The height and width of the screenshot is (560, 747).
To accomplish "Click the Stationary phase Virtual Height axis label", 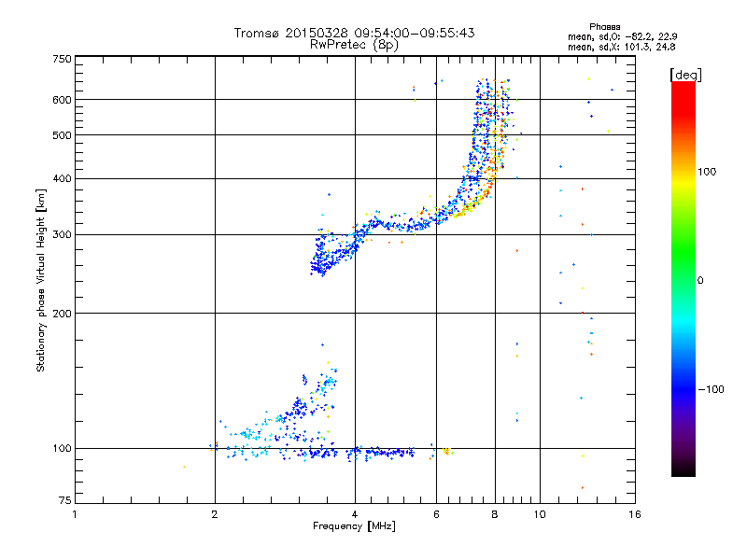I will coord(41,280).
